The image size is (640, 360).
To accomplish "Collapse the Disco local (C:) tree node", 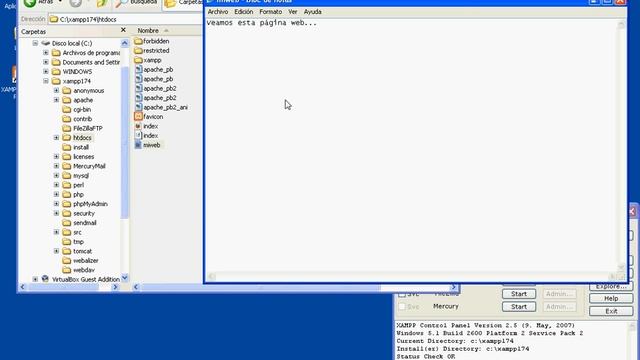I will (x=35, y=43).
